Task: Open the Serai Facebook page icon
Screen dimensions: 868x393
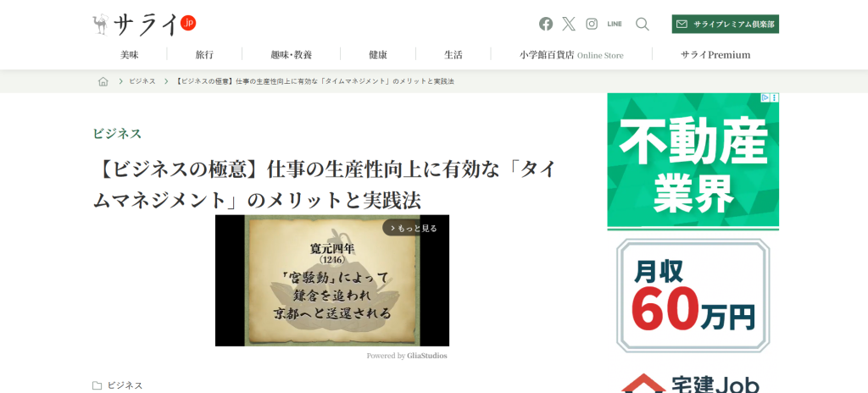Action: tap(546, 24)
